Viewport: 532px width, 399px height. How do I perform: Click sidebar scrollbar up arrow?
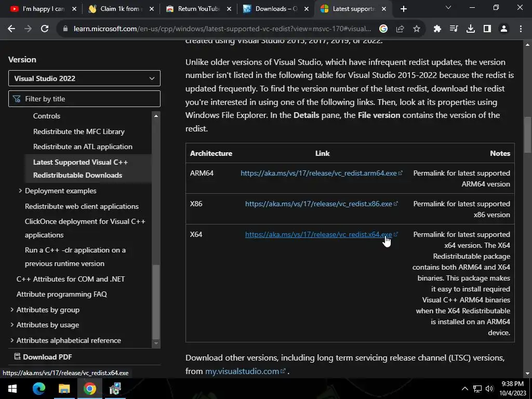156,116
